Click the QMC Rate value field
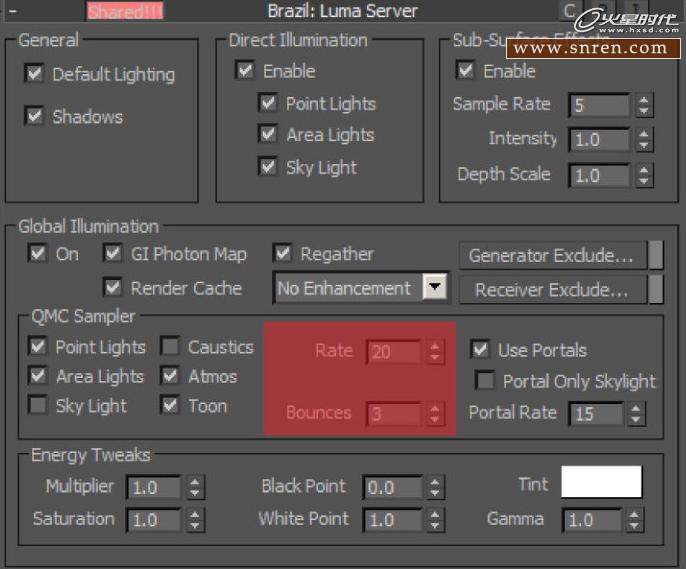The height and width of the screenshot is (569, 686). (x=394, y=352)
